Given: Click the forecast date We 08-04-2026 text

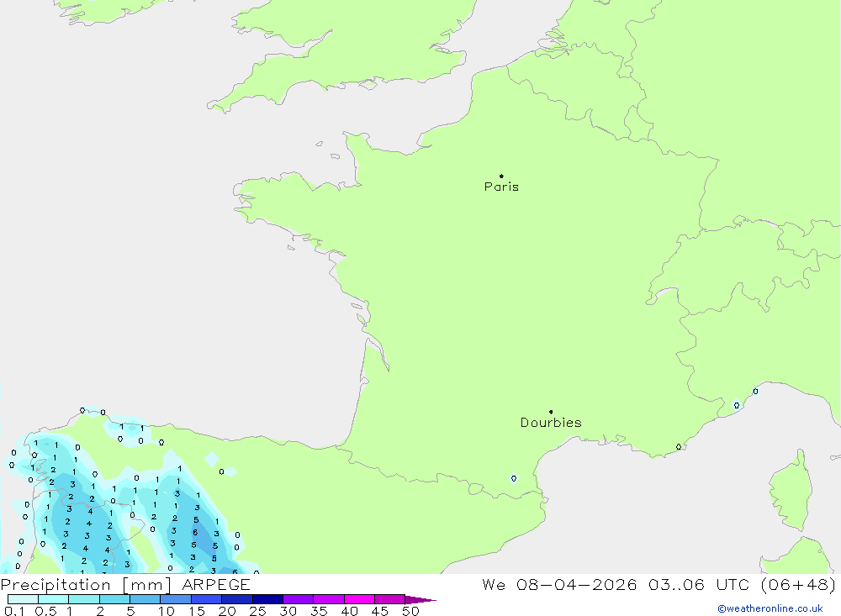Looking at the screenshot, I should coord(559,584).
